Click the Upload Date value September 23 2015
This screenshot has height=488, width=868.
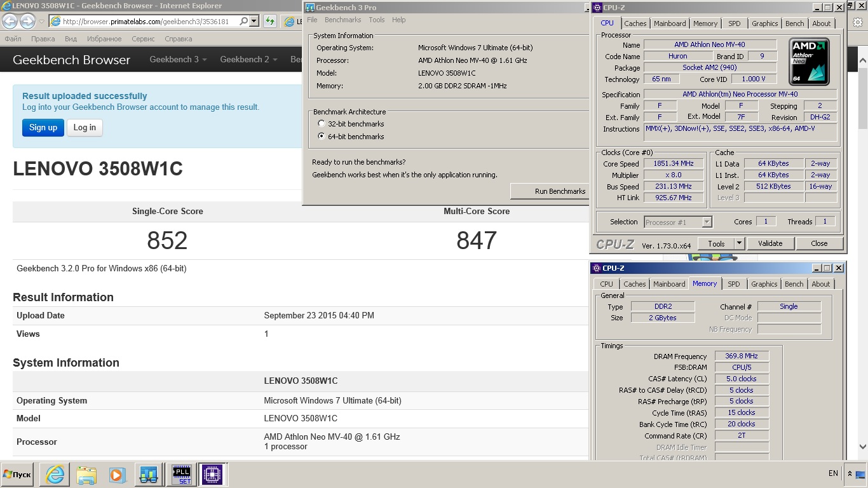tap(319, 315)
